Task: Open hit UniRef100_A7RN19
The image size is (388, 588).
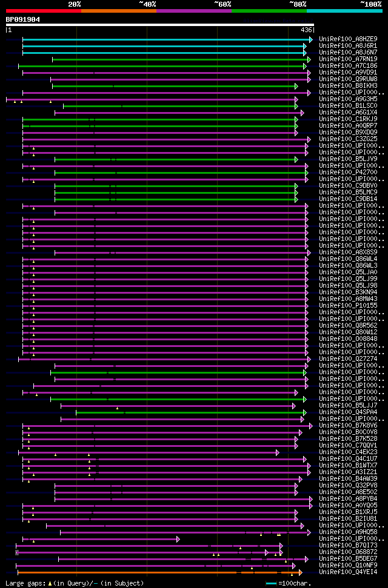Action: (x=348, y=59)
